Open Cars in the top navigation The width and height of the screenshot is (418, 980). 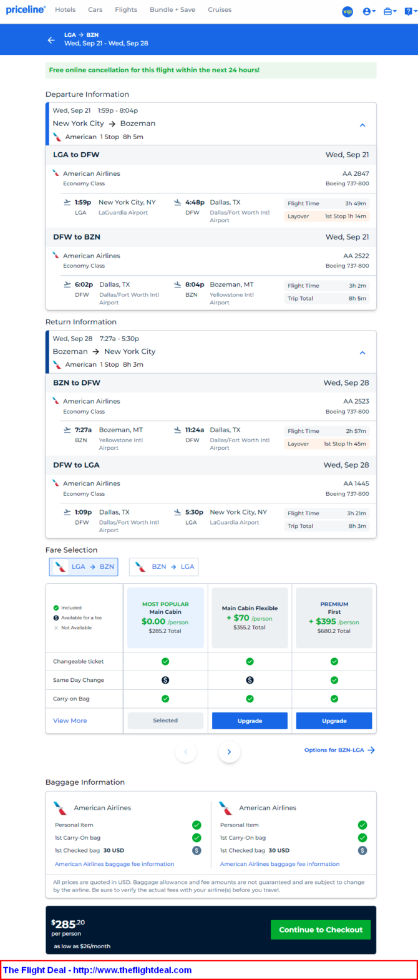95,10
